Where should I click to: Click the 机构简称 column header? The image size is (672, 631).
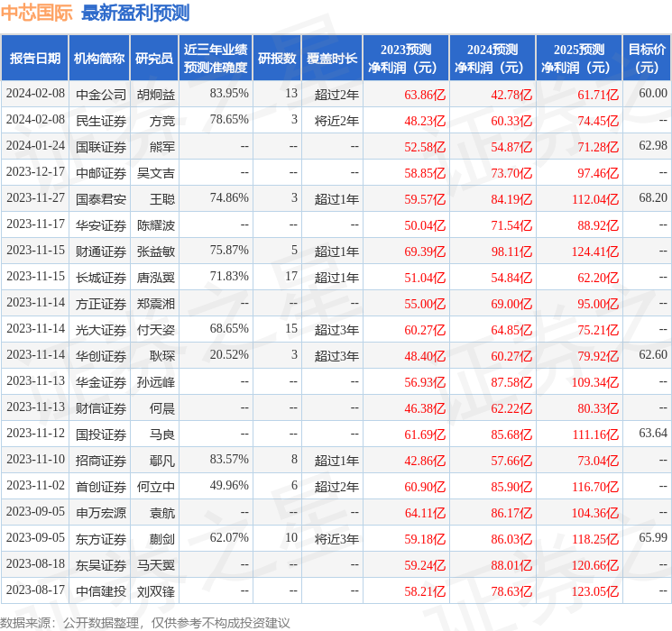point(99,59)
